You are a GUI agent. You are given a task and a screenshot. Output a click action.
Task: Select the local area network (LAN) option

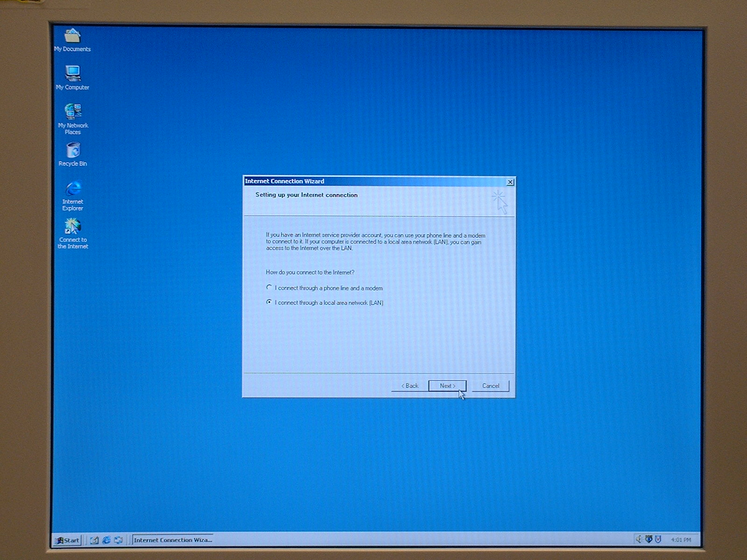(x=269, y=302)
